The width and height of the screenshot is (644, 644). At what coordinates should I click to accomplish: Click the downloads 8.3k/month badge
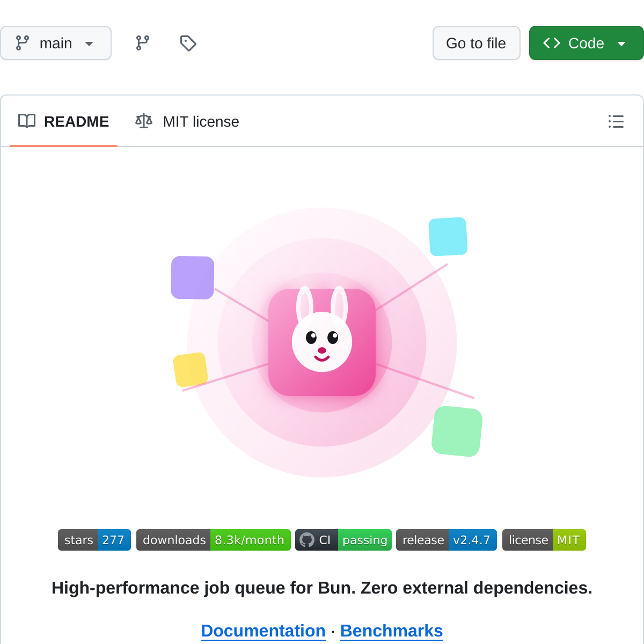coord(213,540)
